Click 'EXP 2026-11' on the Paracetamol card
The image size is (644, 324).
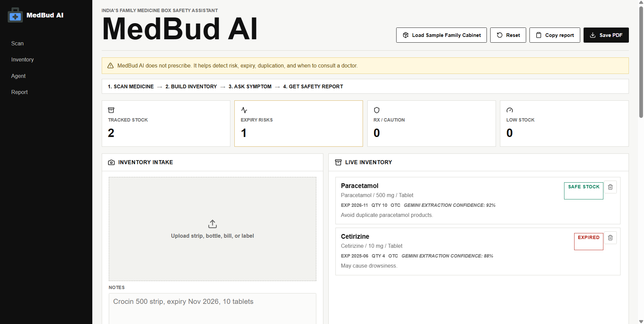354,205
